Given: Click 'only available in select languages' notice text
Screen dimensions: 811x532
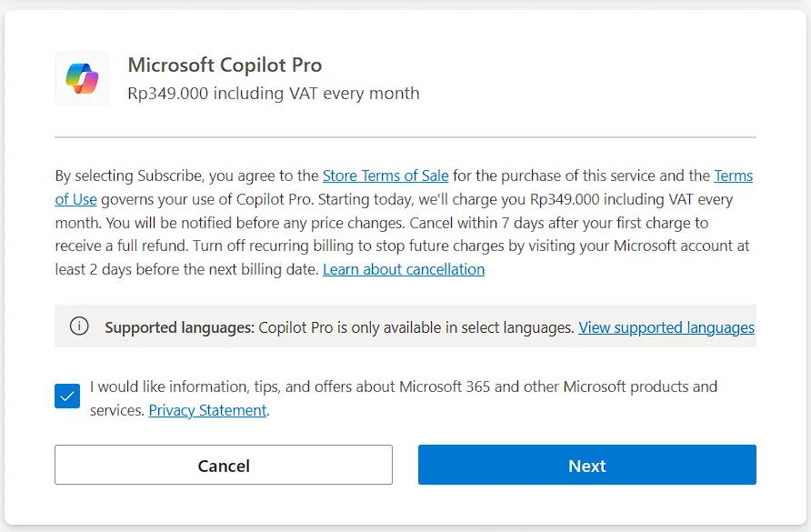Looking at the screenshot, I should click(x=416, y=327).
